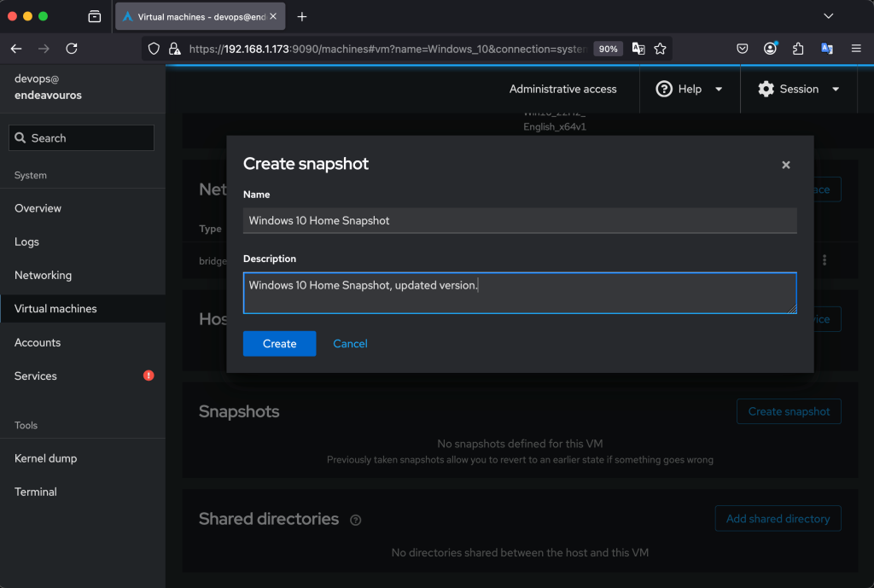Viewport: 874px width, 588px height.
Task: Open the Logs page
Action: [x=83, y=242]
